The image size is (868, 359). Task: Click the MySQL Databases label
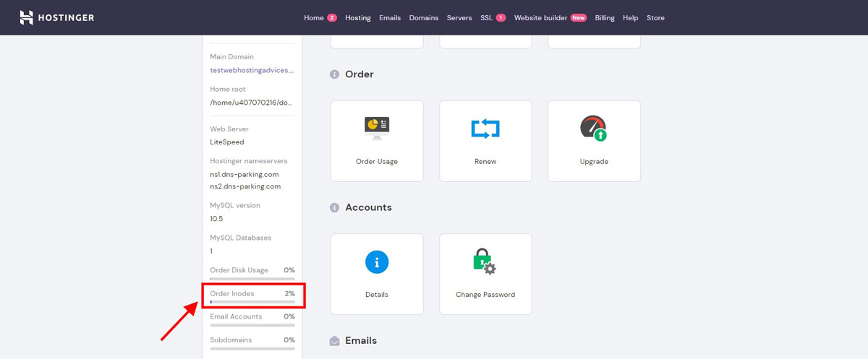(240, 238)
